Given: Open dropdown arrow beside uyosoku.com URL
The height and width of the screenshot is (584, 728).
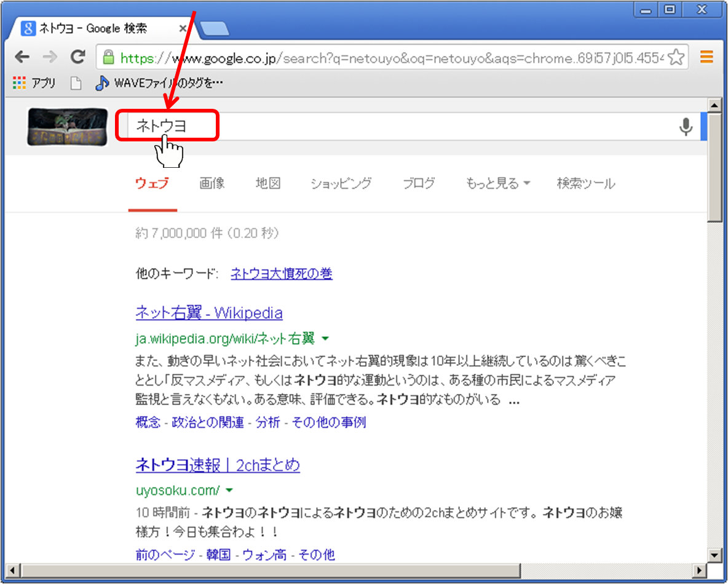Looking at the screenshot, I should pyautogui.click(x=229, y=491).
